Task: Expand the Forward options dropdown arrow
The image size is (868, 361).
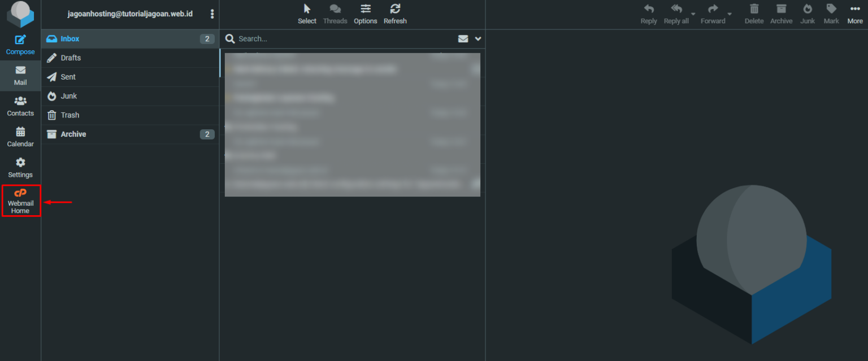Action: [730, 14]
